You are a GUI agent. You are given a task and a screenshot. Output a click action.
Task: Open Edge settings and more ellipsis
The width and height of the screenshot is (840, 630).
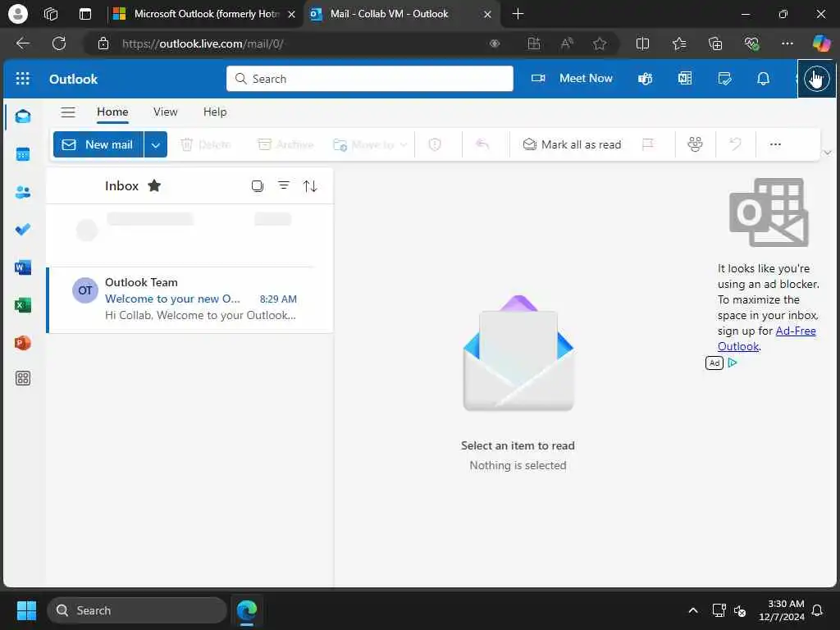click(x=787, y=44)
